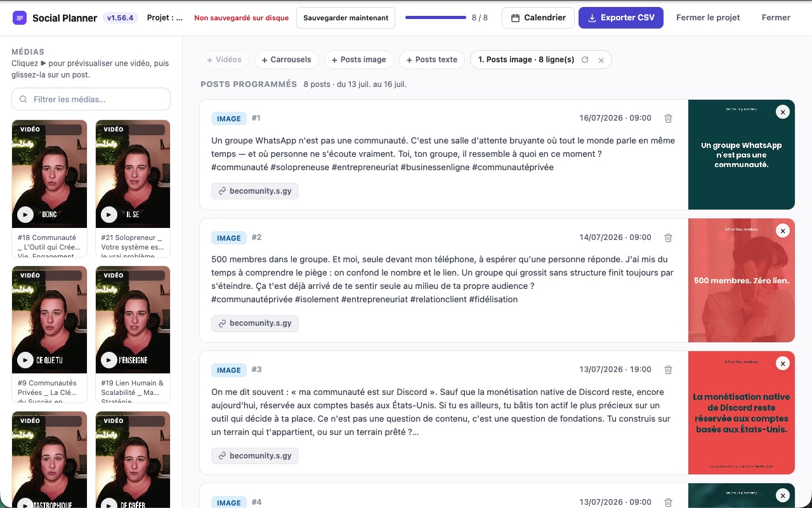Click the trash icon on post #2
This screenshot has height=508, width=812.
pyautogui.click(x=668, y=237)
